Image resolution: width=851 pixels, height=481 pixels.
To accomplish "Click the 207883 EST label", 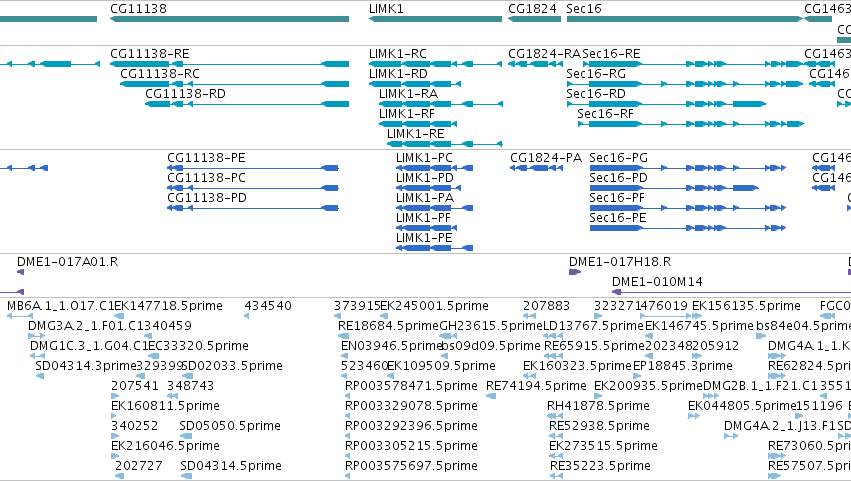I will [547, 306].
